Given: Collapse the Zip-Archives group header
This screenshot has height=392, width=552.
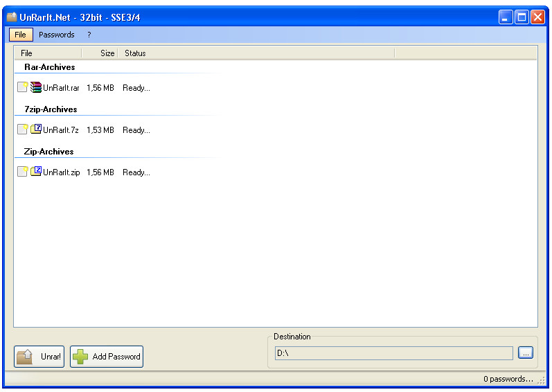Looking at the screenshot, I should point(49,151).
